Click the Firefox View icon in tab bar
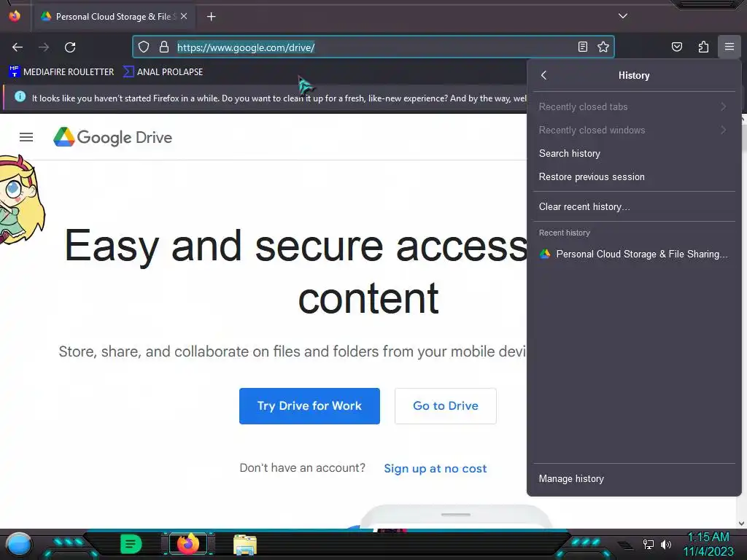Image resolution: width=747 pixels, height=560 pixels. [x=15, y=16]
